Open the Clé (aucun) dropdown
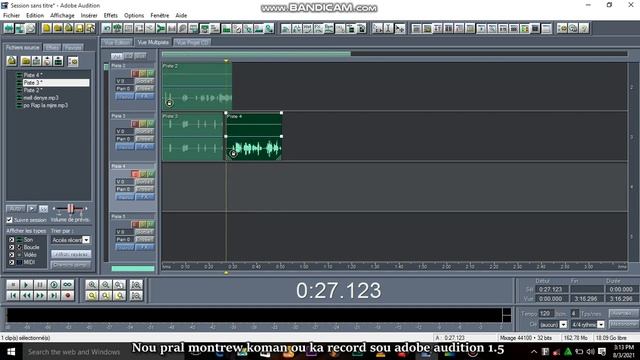 [x=563, y=324]
